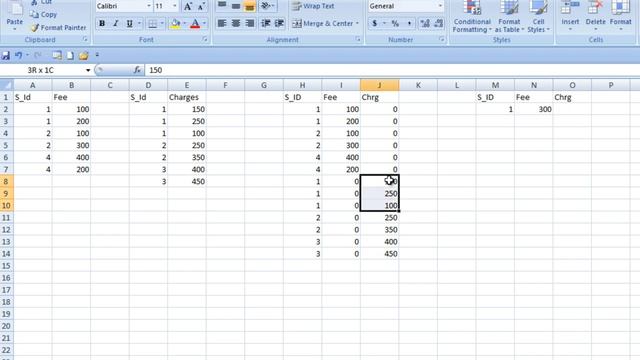
Task: Open the General number format dropdown
Action: click(x=440, y=6)
